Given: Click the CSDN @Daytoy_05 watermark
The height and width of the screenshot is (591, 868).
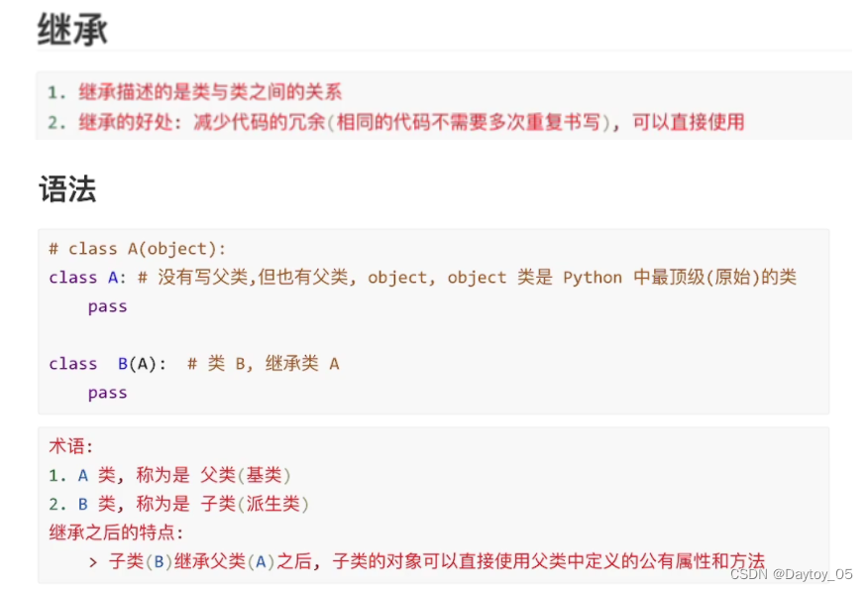Looking at the screenshot, I should tap(791, 574).
